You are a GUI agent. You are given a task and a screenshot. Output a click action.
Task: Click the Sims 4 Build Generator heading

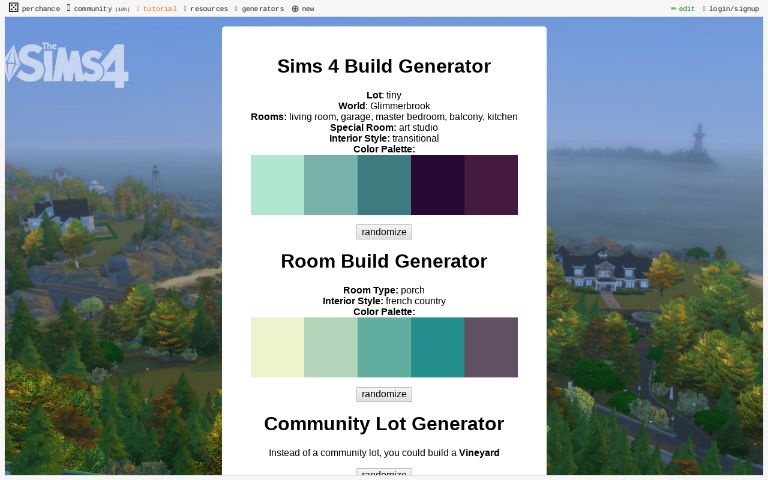[384, 66]
